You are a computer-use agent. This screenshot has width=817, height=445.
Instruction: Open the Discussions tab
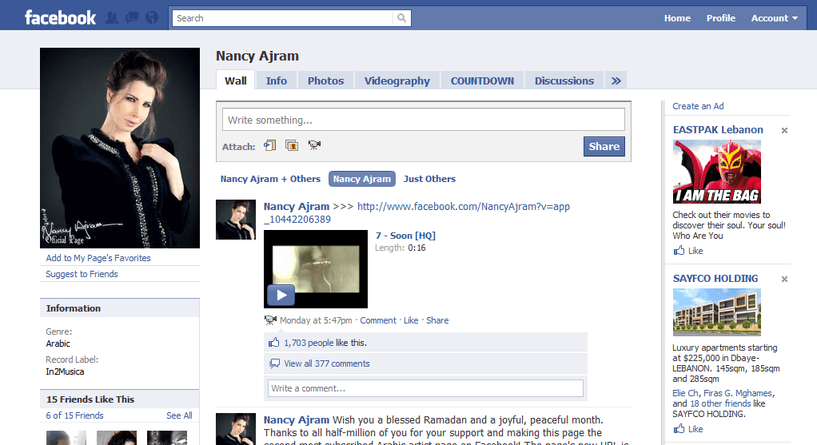(x=564, y=81)
